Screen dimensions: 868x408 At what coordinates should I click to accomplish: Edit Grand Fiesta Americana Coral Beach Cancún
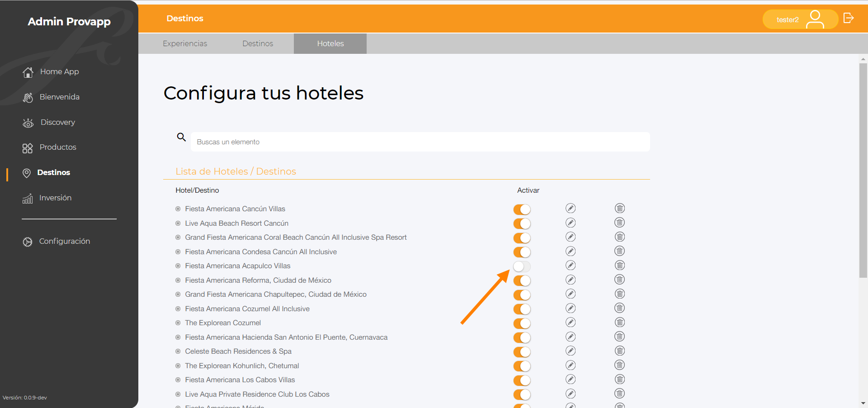[571, 237]
